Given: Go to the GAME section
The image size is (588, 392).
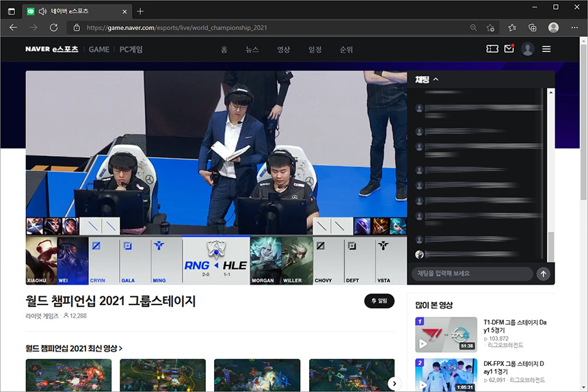Looking at the screenshot, I should point(99,49).
